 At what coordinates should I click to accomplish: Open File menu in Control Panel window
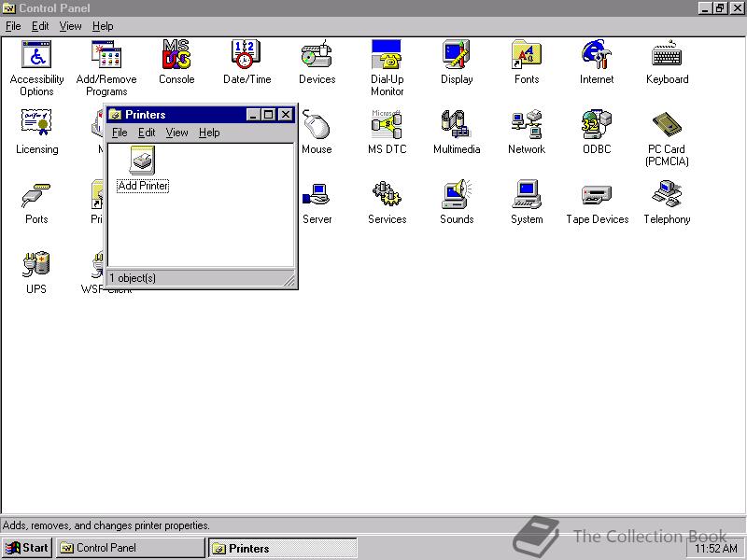[13, 26]
